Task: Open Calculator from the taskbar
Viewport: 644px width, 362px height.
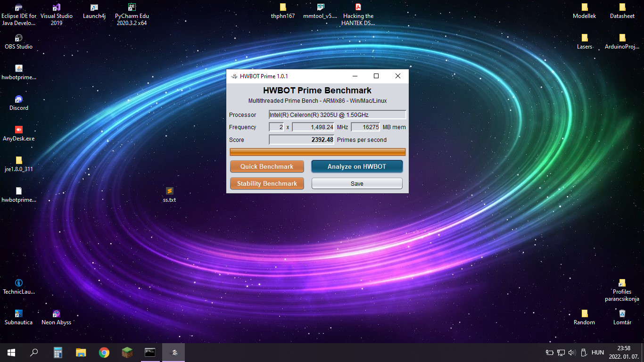Action: click(x=58, y=353)
